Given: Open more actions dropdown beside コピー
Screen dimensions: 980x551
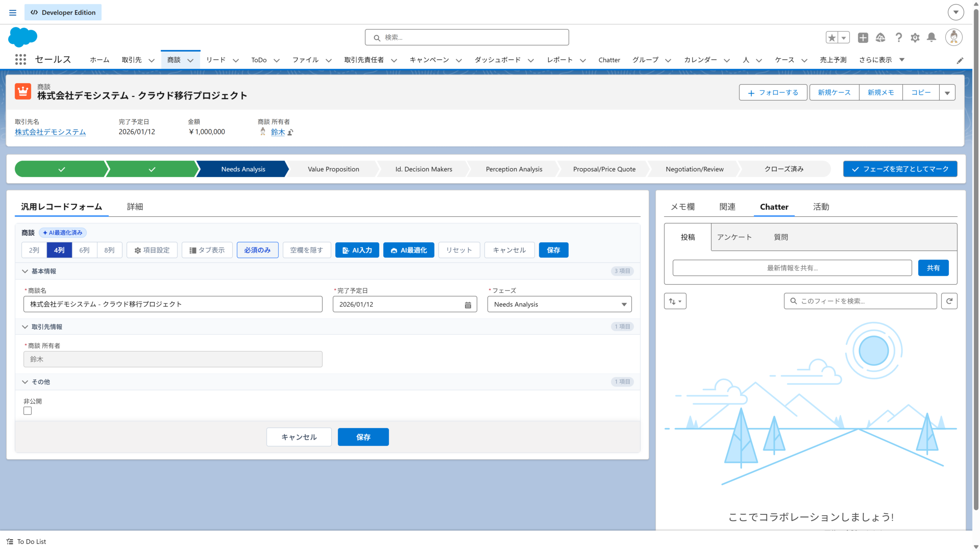Looking at the screenshot, I should (x=947, y=93).
